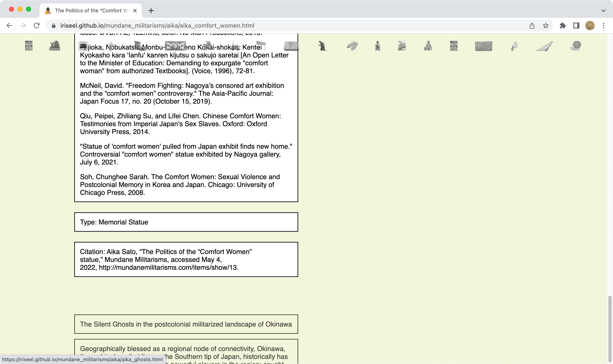Viewport: 613px width, 364px height.
Task: Open a new browser tab
Action: point(151,11)
